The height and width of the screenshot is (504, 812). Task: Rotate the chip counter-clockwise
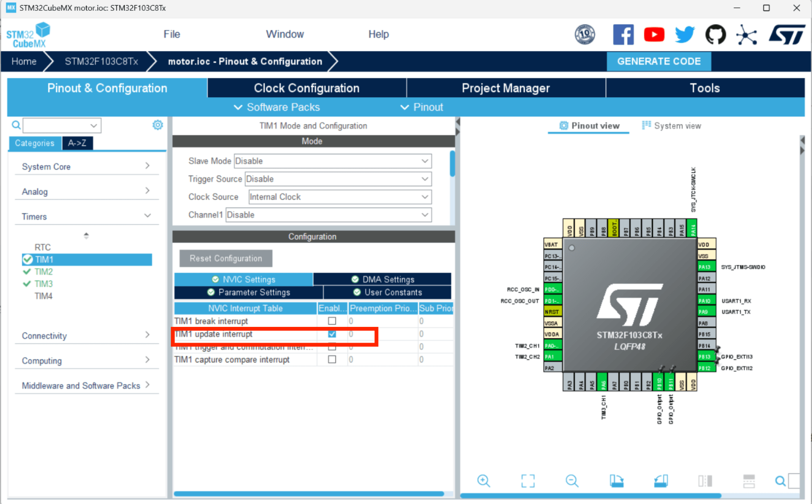tap(661, 481)
